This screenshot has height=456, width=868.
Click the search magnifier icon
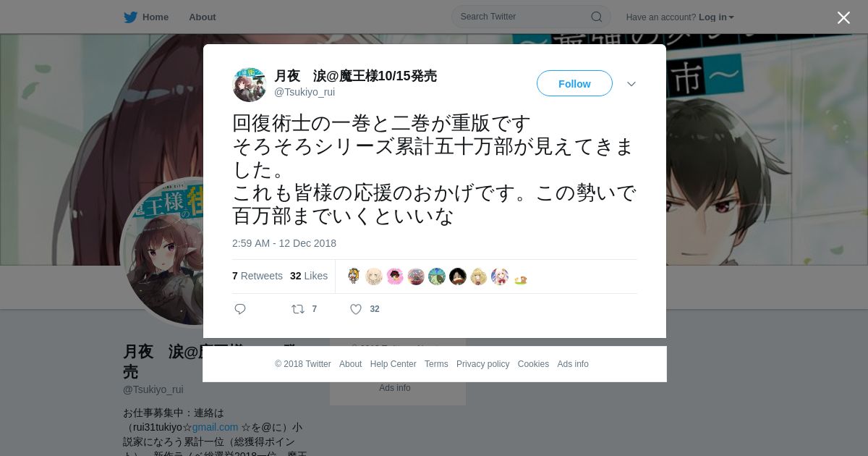(x=597, y=17)
